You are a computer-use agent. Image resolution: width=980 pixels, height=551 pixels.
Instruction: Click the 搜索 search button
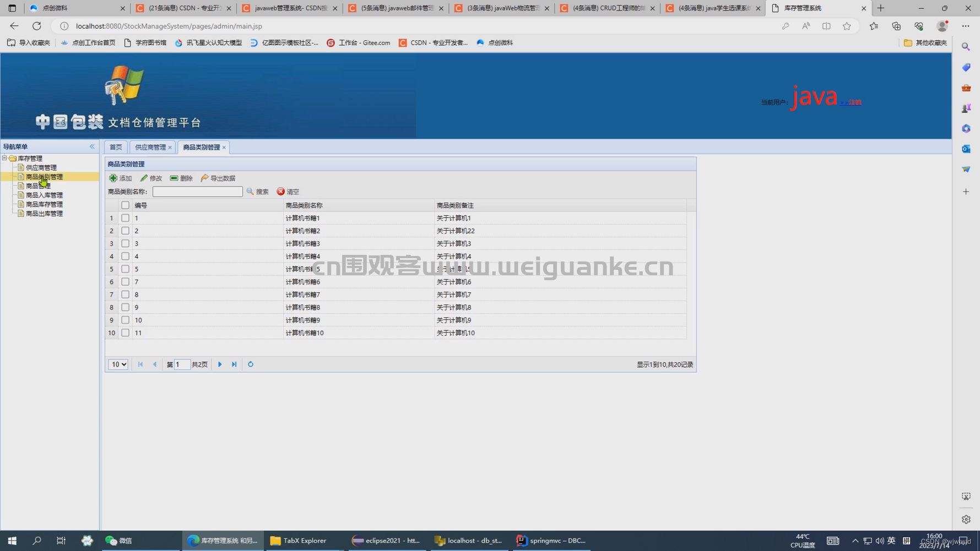(x=257, y=192)
